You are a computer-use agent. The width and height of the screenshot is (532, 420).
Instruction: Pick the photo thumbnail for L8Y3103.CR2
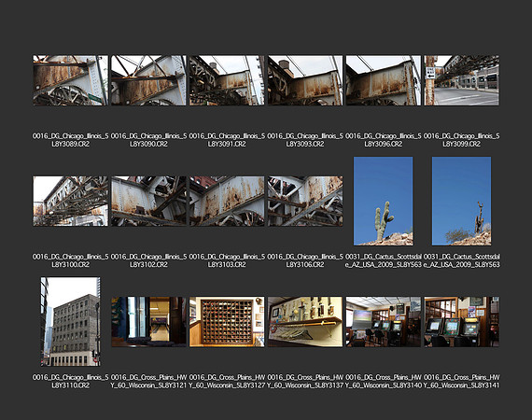pyautogui.click(x=227, y=202)
